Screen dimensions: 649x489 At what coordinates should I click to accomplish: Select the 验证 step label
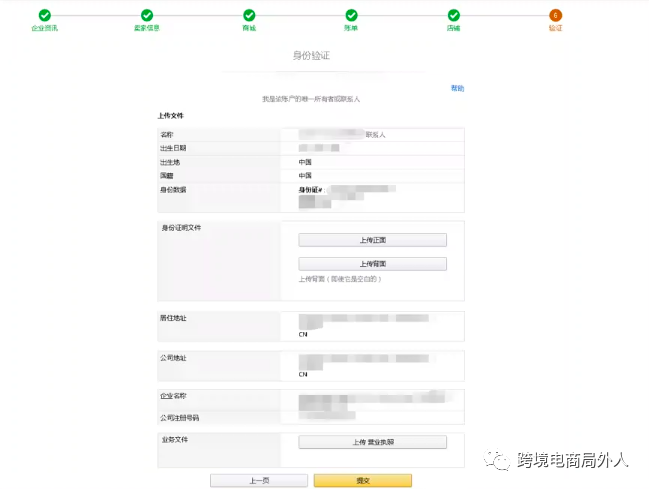(555, 28)
